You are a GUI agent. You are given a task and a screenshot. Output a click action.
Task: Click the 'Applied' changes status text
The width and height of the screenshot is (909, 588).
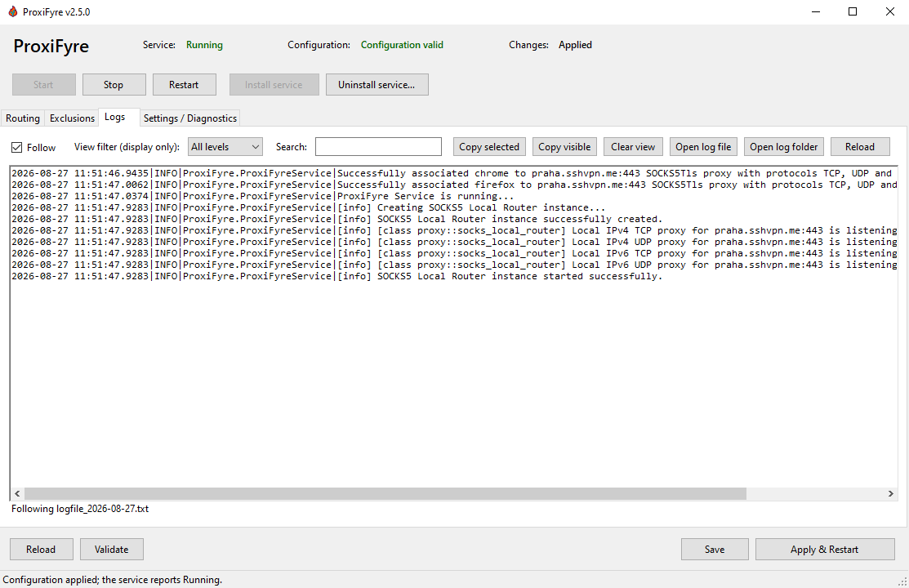[x=575, y=45]
